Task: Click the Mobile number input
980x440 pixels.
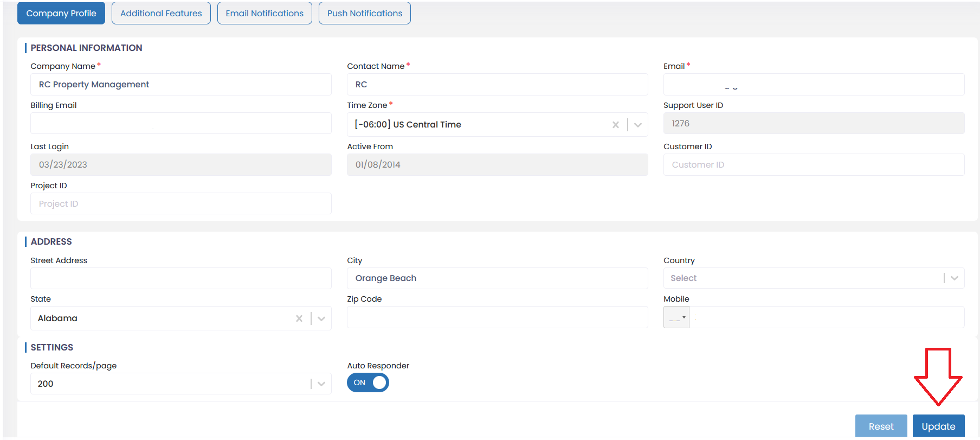Action: click(827, 317)
